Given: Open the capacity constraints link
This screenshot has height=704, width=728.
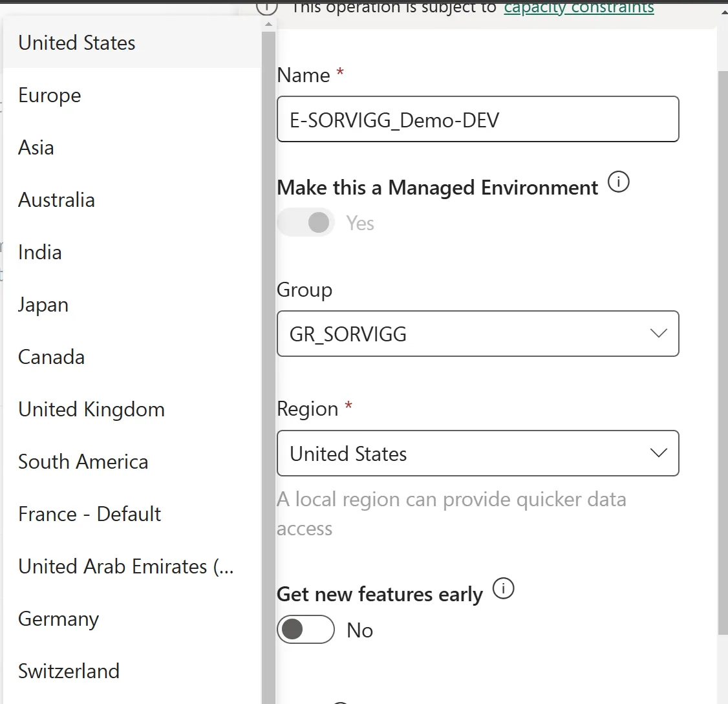Looking at the screenshot, I should point(579,8).
